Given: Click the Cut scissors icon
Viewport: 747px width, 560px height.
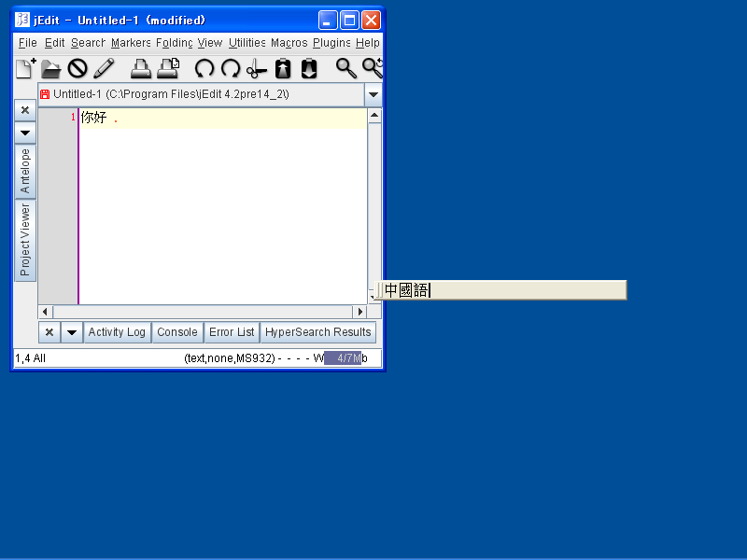Looking at the screenshot, I should [x=256, y=68].
